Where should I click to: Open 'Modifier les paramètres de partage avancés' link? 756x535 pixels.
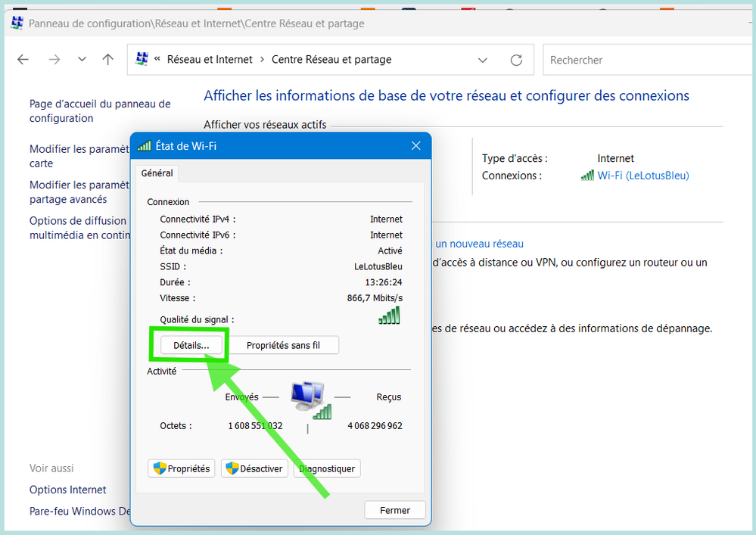click(x=79, y=192)
